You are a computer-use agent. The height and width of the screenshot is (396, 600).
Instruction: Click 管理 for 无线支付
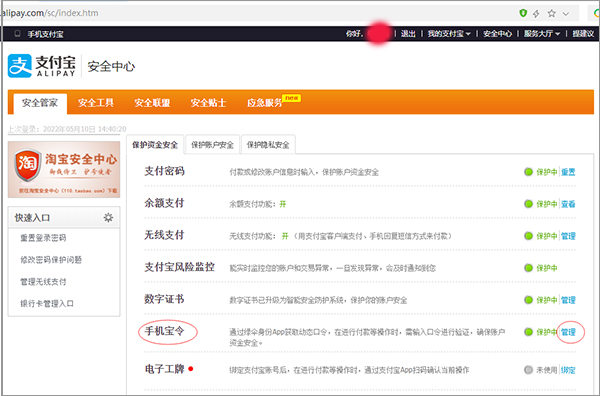[568, 236]
